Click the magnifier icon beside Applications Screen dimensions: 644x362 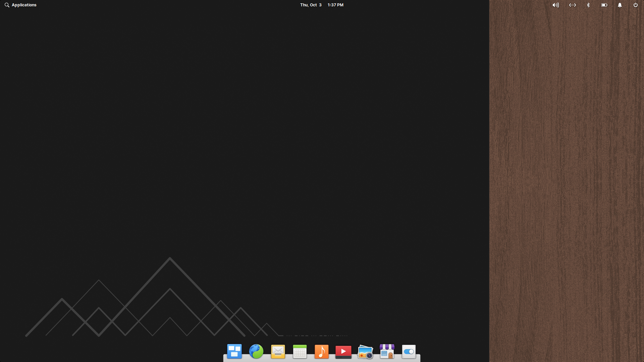[x=7, y=5]
